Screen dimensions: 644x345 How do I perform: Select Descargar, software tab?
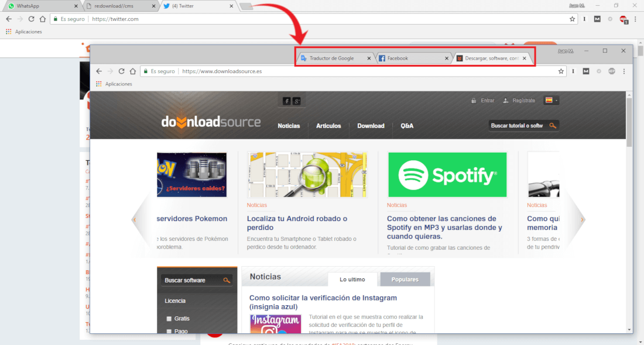[x=491, y=58]
